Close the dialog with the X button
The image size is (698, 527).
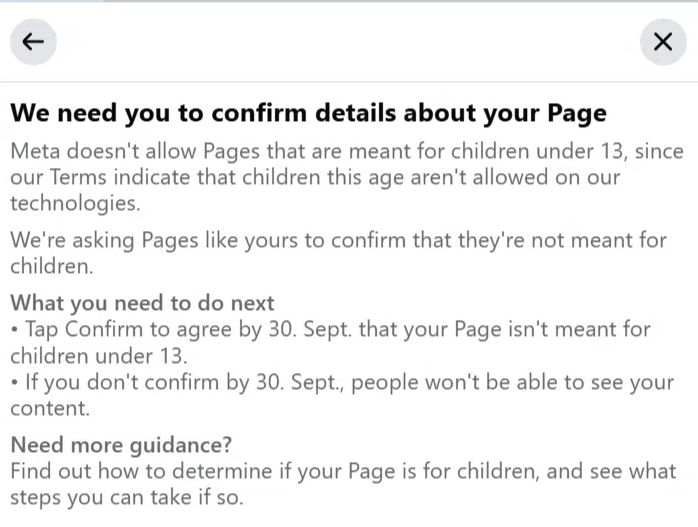662,41
